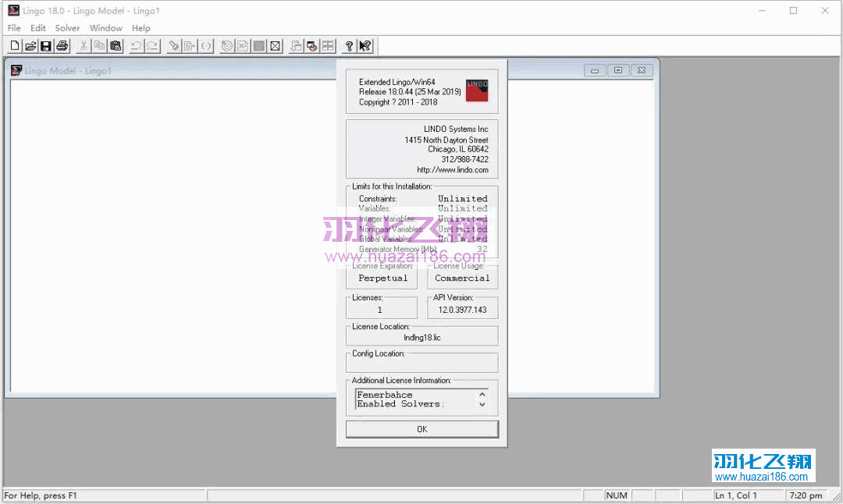The image size is (843, 504).
Task: Minimize the main Lingo 18.0 window
Action: [762, 10]
